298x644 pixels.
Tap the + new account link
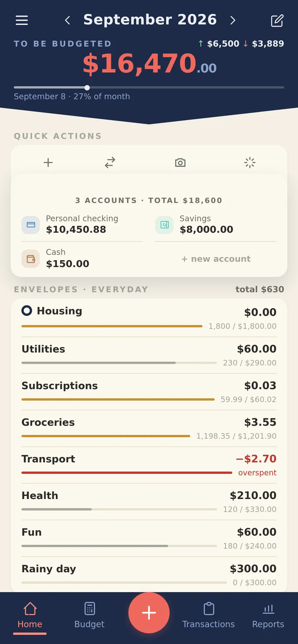click(x=216, y=259)
